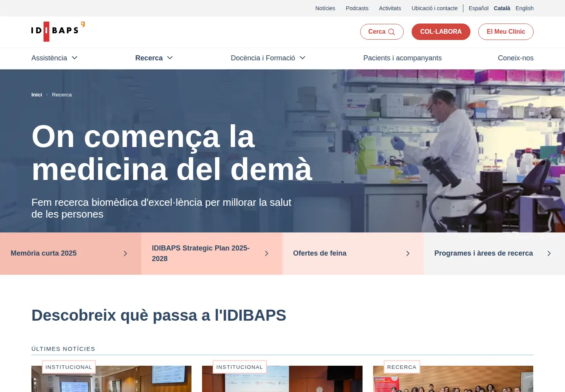Click arrow icon on Ofertes de feina

(x=408, y=254)
